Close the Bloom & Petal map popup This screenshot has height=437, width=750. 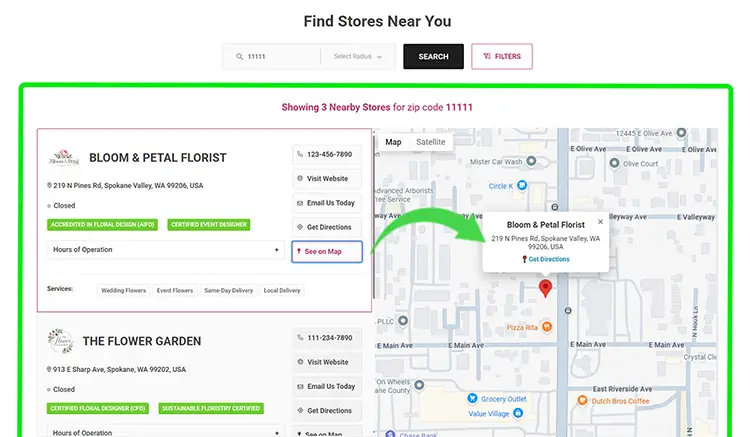coord(600,222)
